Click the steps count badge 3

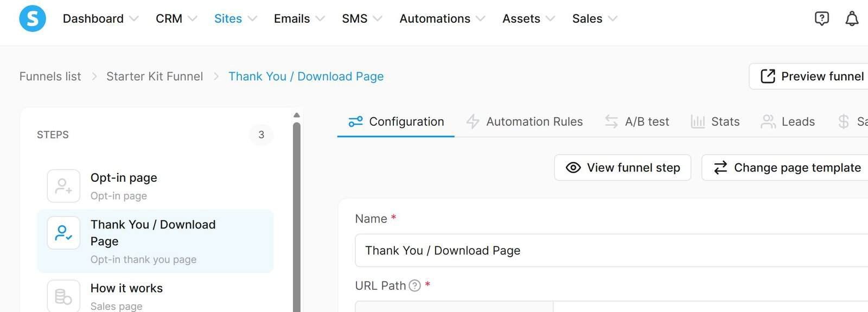(x=261, y=135)
